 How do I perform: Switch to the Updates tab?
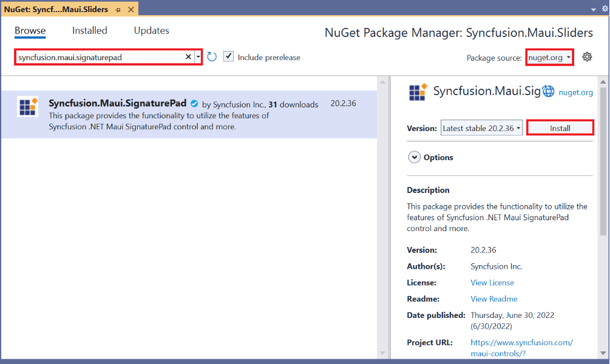151,30
